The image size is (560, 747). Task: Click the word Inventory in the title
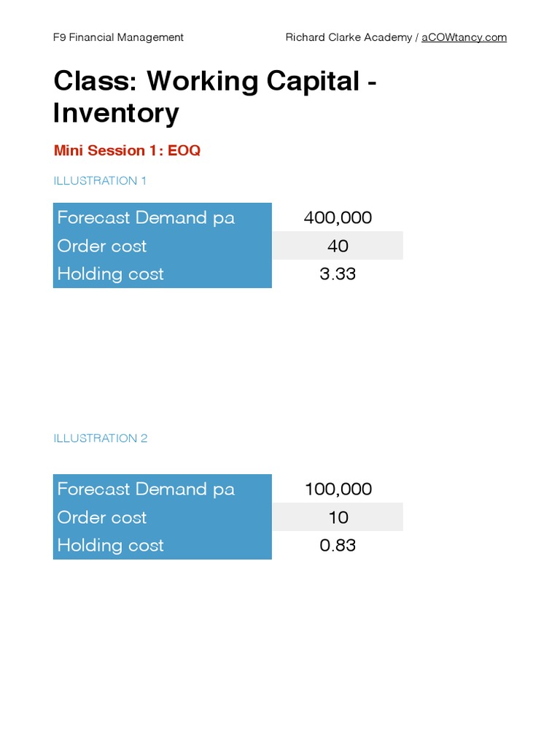[x=116, y=114]
